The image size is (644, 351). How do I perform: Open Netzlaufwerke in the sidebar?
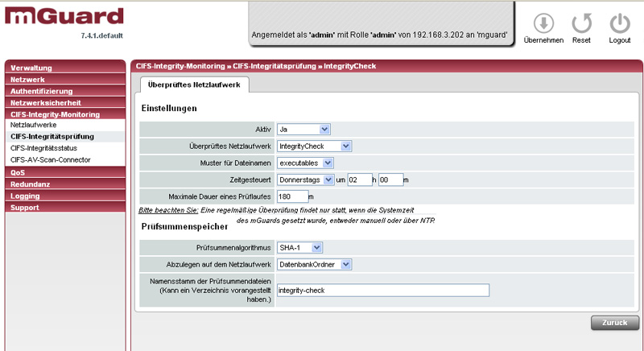tap(64, 126)
